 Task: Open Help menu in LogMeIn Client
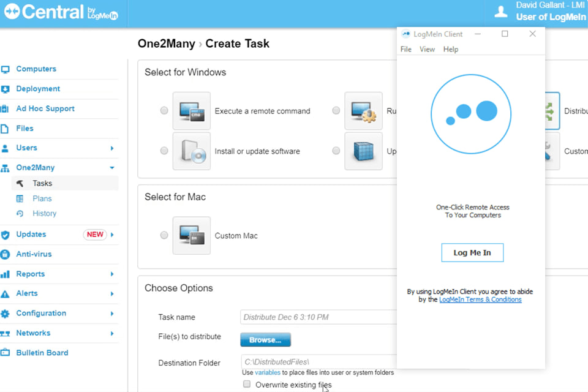[451, 50]
